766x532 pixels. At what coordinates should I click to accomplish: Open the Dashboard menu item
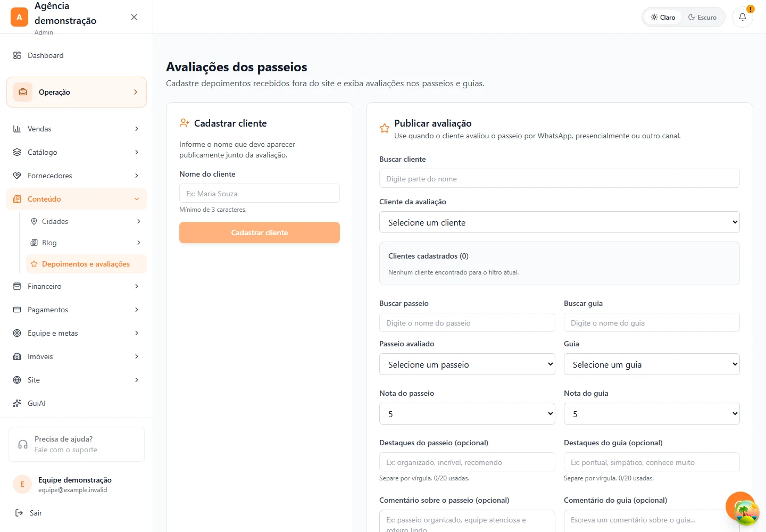point(77,55)
